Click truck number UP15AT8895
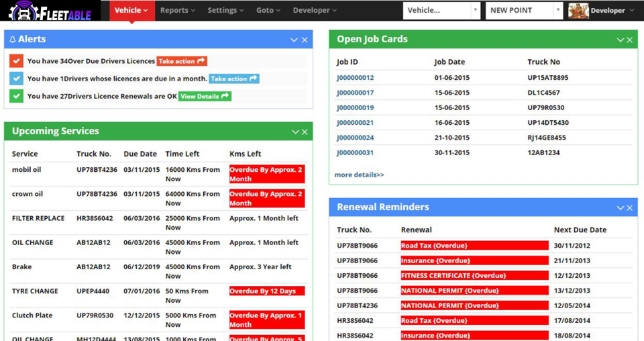Screen dimensions: 644x341 point(548,78)
